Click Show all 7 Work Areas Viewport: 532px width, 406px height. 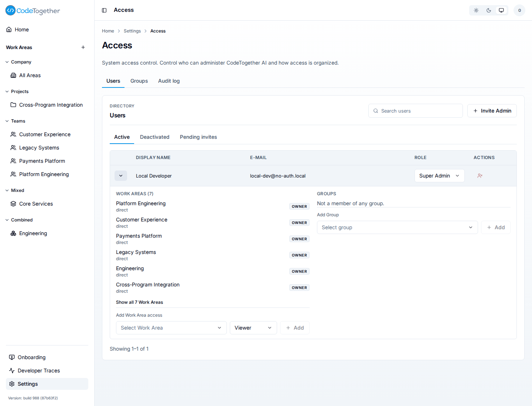(139, 302)
